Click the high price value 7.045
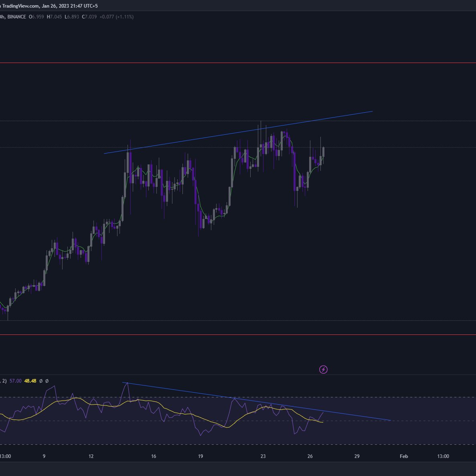 coord(56,17)
